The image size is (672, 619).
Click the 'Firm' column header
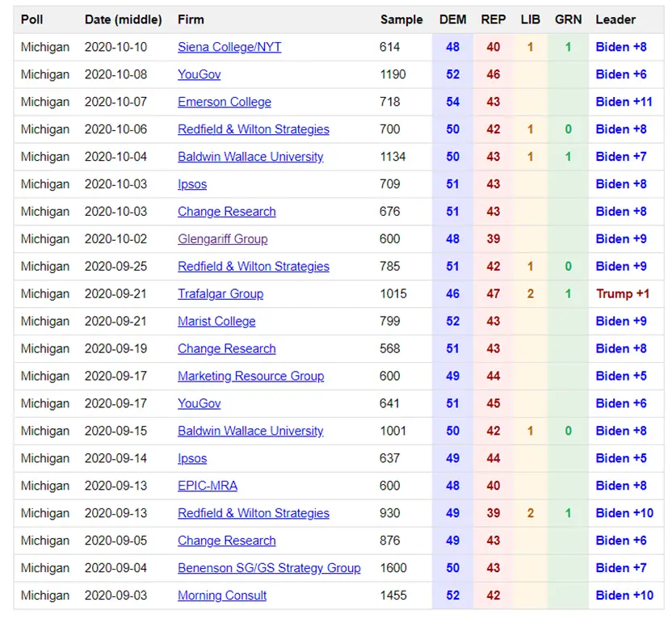pyautogui.click(x=191, y=19)
